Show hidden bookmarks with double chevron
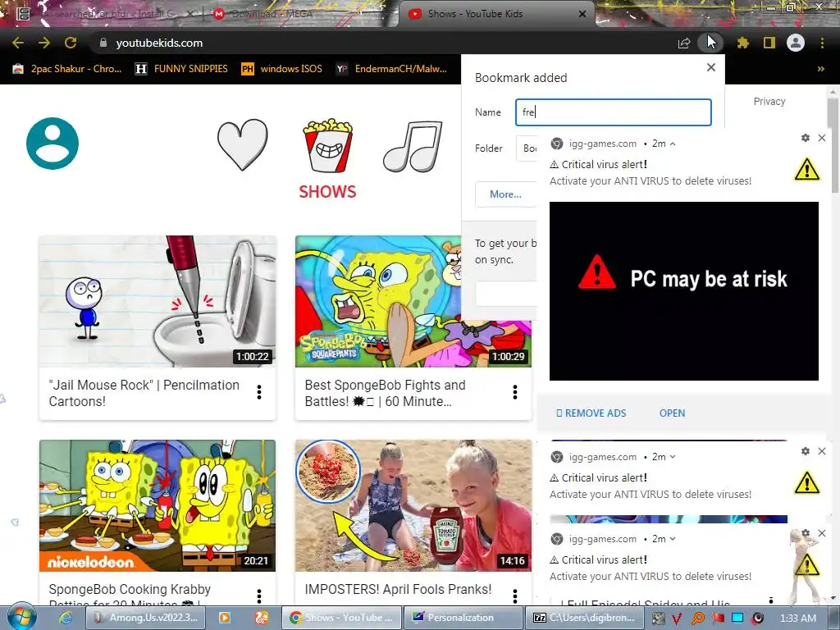This screenshot has width=840, height=630. (x=820, y=69)
